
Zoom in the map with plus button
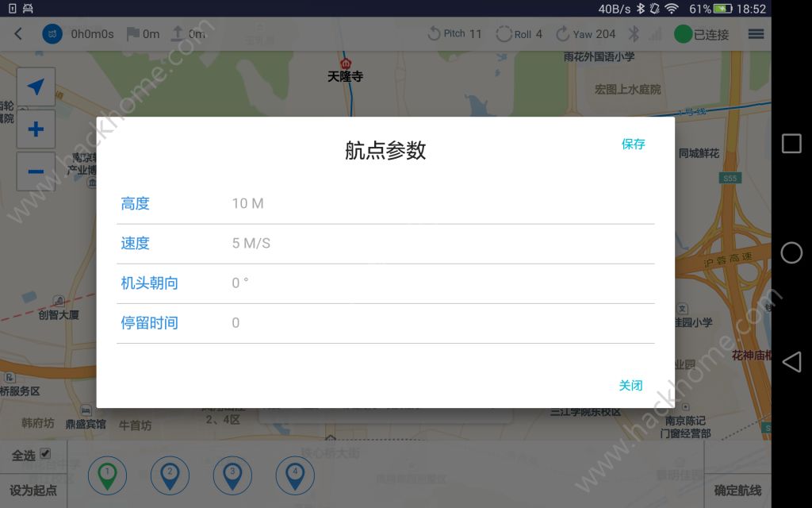tap(36, 129)
